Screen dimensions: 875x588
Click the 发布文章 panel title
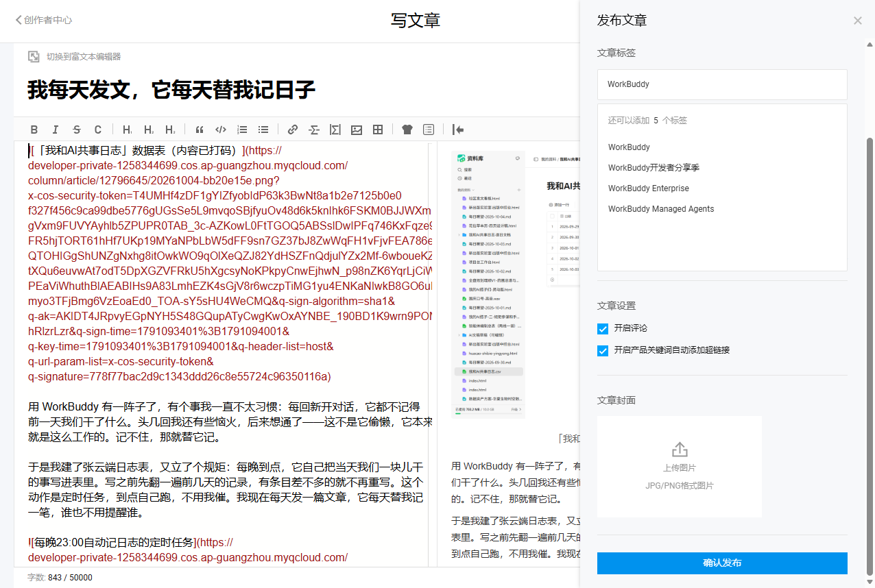point(622,21)
